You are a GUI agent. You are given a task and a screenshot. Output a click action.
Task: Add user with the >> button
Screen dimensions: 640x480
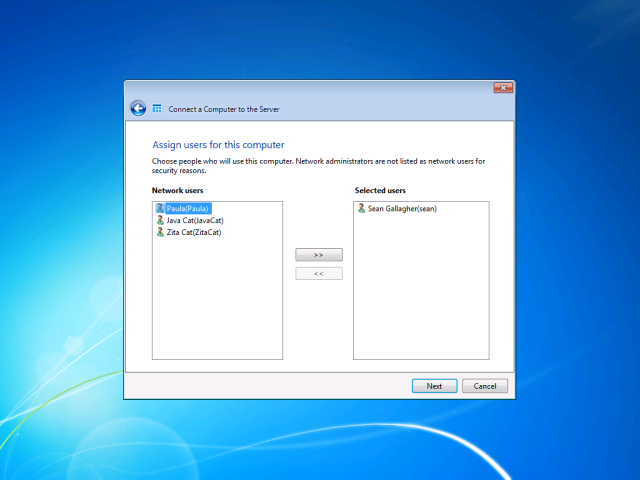tap(319, 255)
